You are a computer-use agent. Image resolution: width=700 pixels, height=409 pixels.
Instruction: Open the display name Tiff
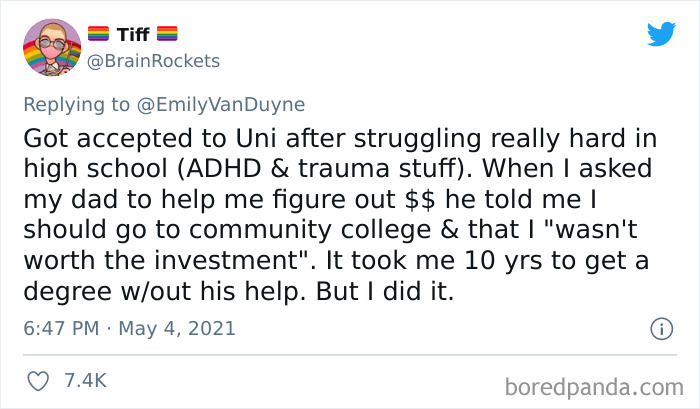134,37
